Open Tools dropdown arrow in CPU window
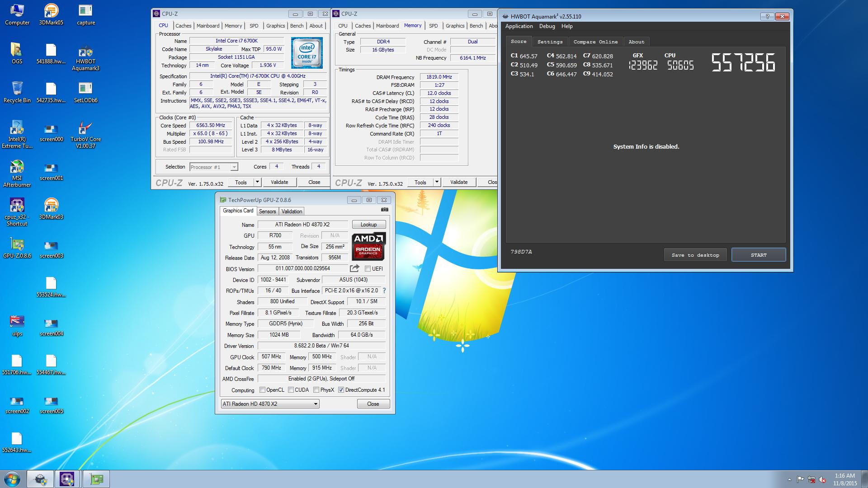868x488 pixels. pos(257,182)
